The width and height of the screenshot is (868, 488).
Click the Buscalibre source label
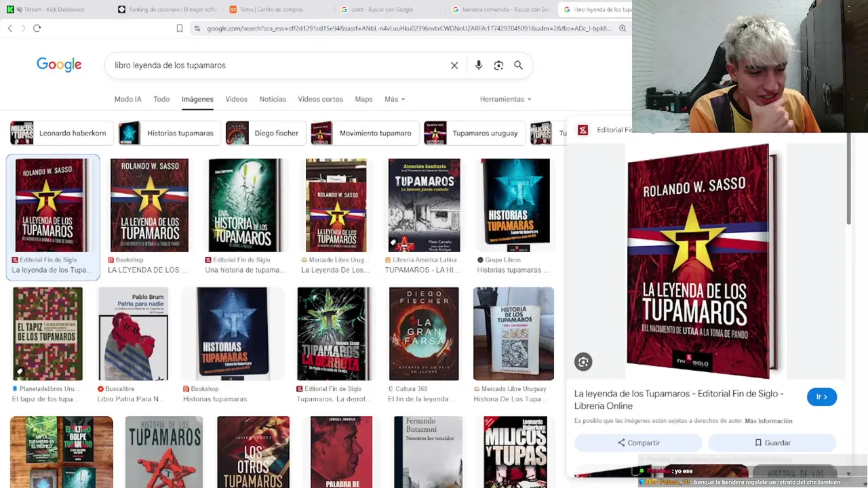coord(119,389)
